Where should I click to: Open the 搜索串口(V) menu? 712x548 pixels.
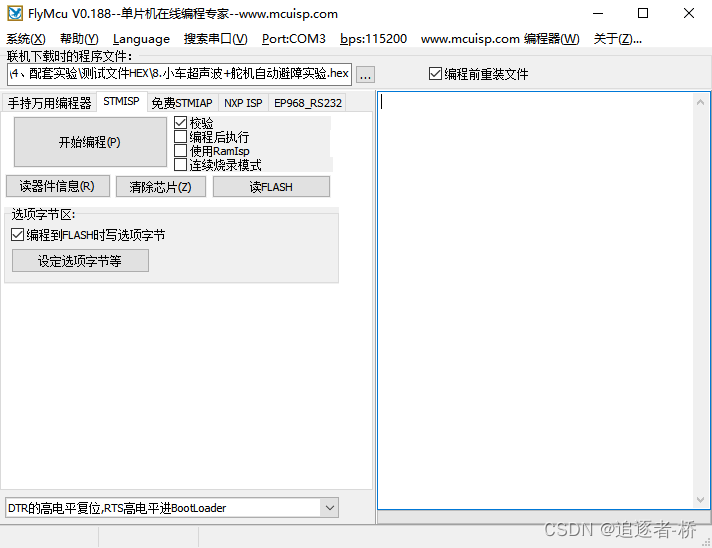(215, 39)
